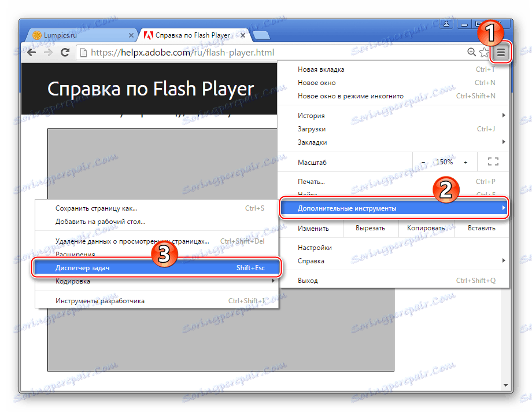Click the zoom magnifier icon in address bar
Screen dimensions: 532x412
471,52
